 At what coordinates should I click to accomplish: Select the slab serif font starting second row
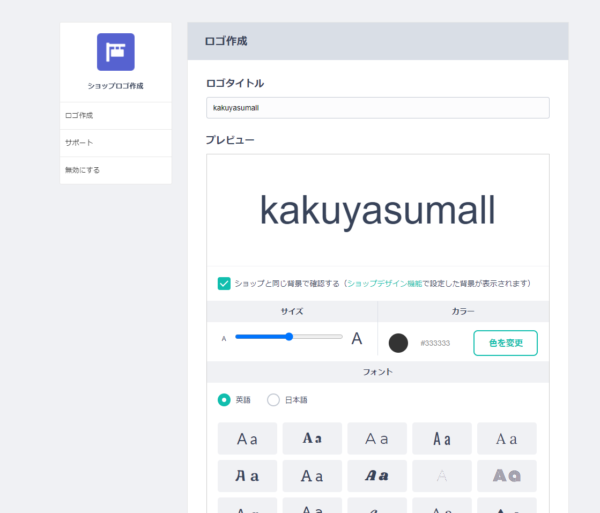(247, 476)
